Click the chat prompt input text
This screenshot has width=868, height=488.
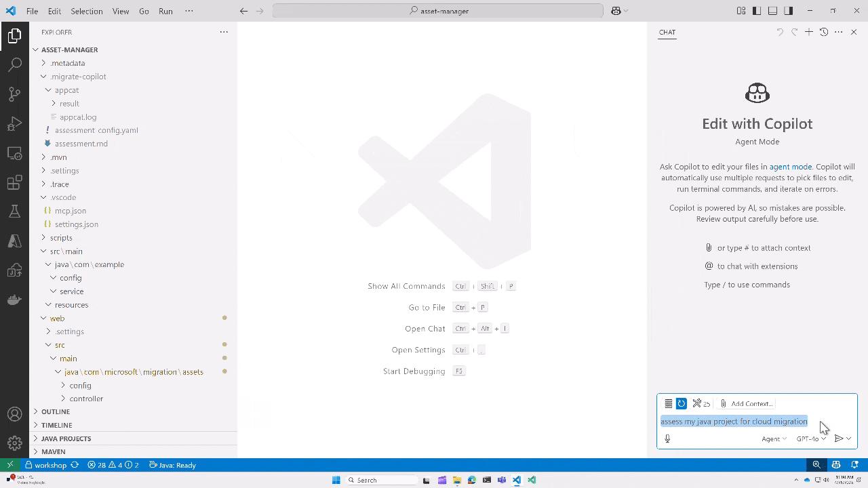click(734, 422)
